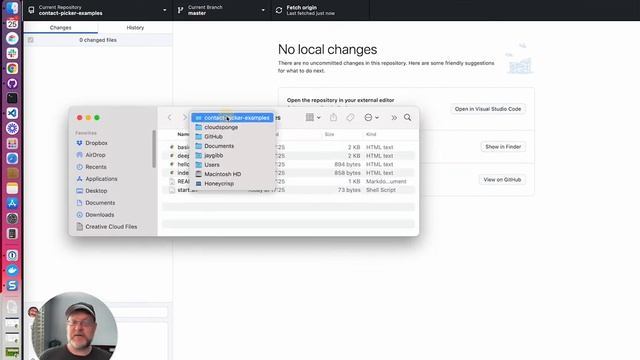Screen dimensions: 640x360
Task: Open Finder from the Dock
Action: 12,8
